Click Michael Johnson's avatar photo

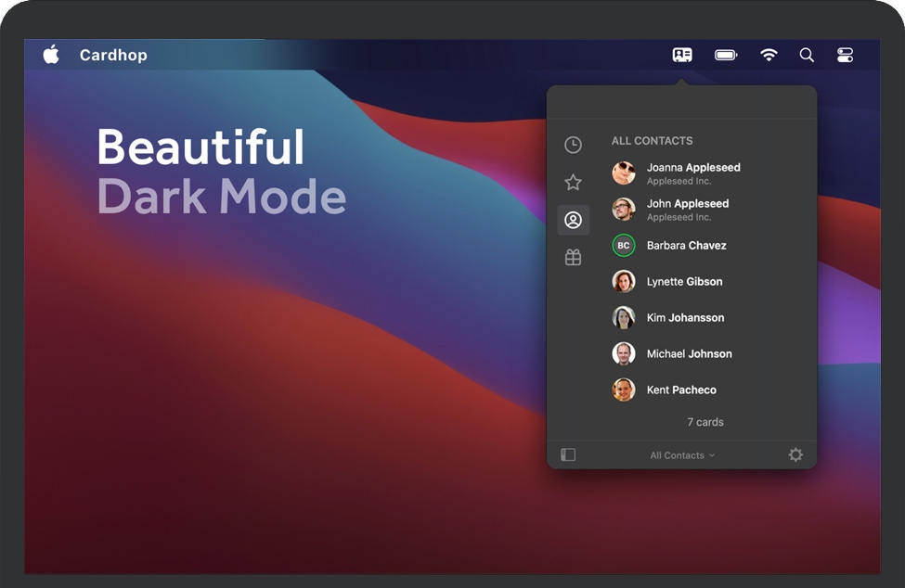point(624,354)
